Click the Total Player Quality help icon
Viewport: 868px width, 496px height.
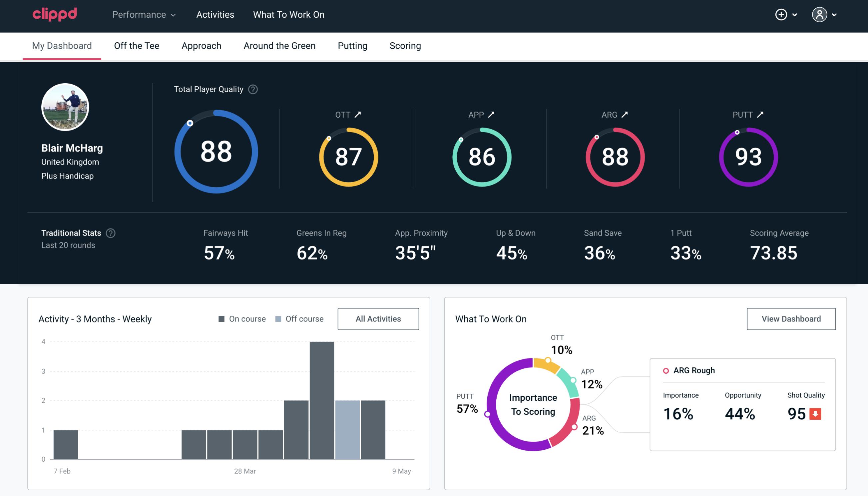(x=252, y=89)
